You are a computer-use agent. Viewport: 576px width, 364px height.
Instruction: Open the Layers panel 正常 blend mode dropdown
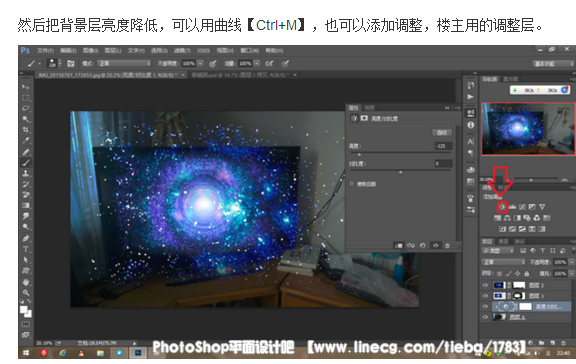pos(504,262)
